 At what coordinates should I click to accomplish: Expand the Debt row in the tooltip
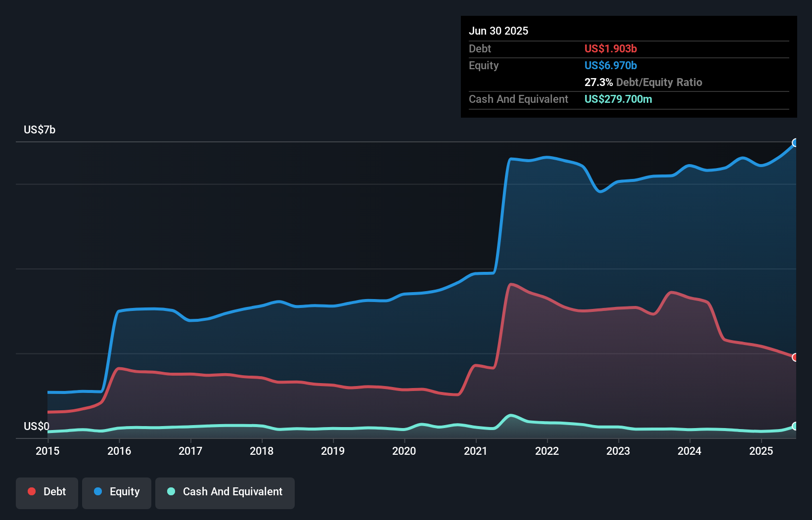[x=551, y=49]
